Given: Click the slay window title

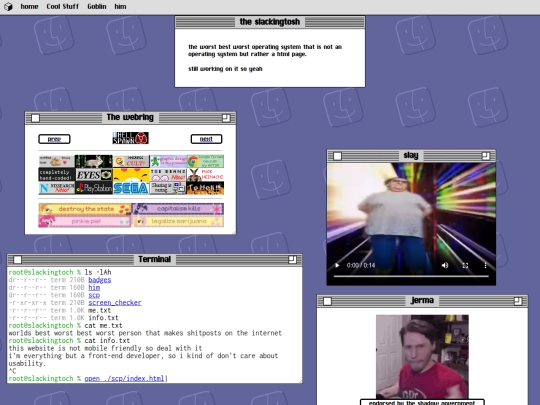Looking at the screenshot, I should tap(411, 155).
